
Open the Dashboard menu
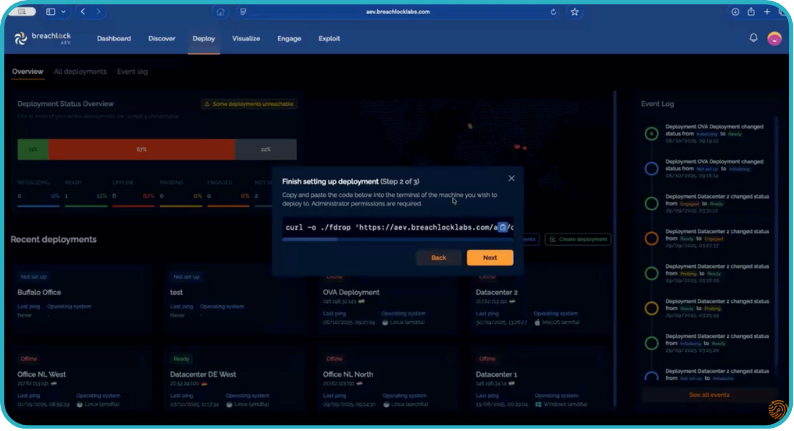click(x=114, y=38)
